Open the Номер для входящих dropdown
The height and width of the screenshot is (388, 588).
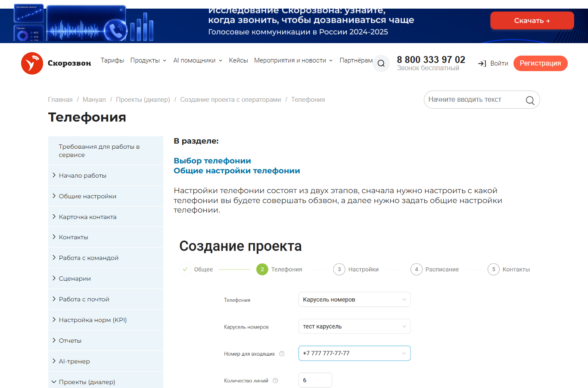[355, 353]
